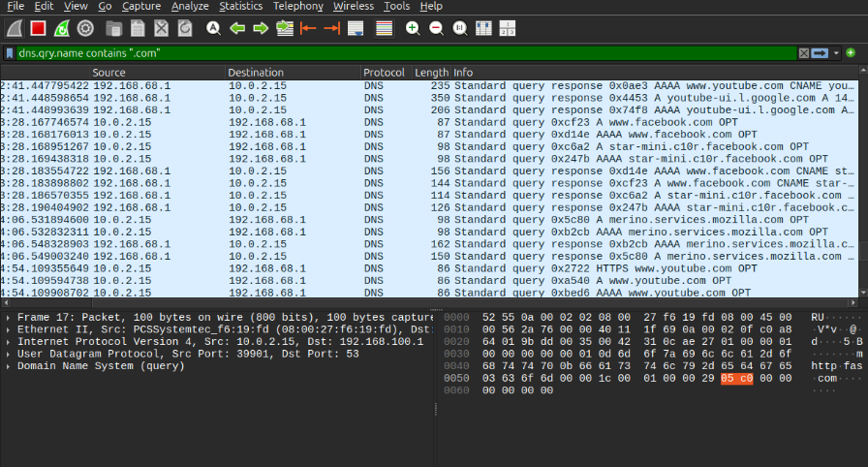The image size is (868, 467).
Task: Open the Analyze menu
Action: coord(190,6)
